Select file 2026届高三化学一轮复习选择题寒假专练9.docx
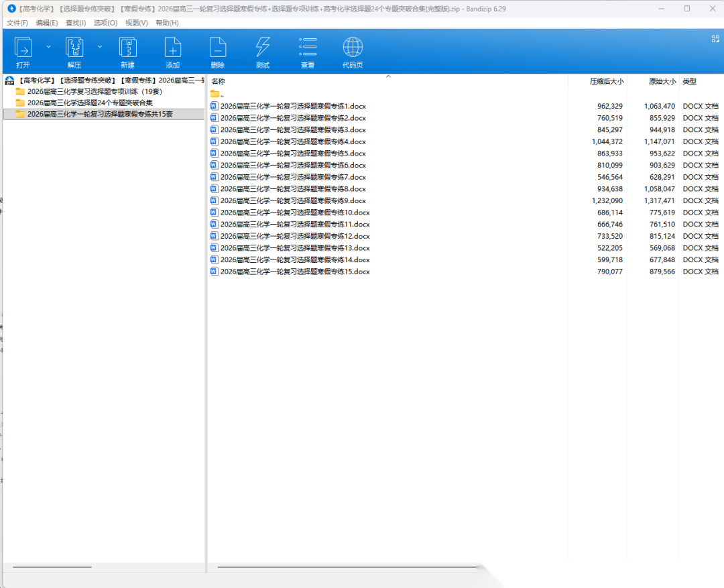 click(293, 200)
